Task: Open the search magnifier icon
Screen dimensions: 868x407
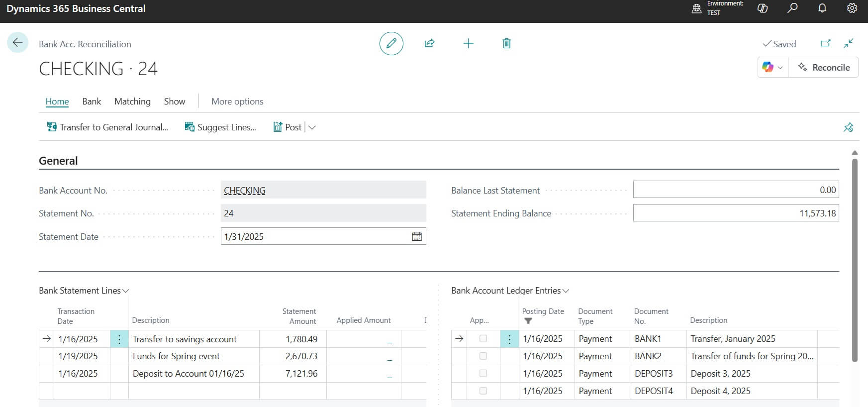Action: point(792,8)
